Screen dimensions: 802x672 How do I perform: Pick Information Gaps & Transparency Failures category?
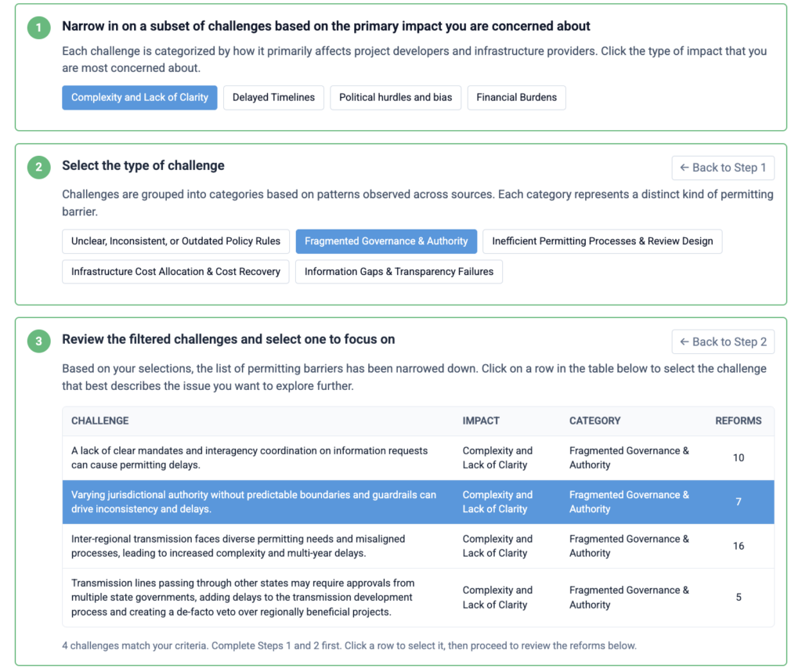pyautogui.click(x=399, y=272)
